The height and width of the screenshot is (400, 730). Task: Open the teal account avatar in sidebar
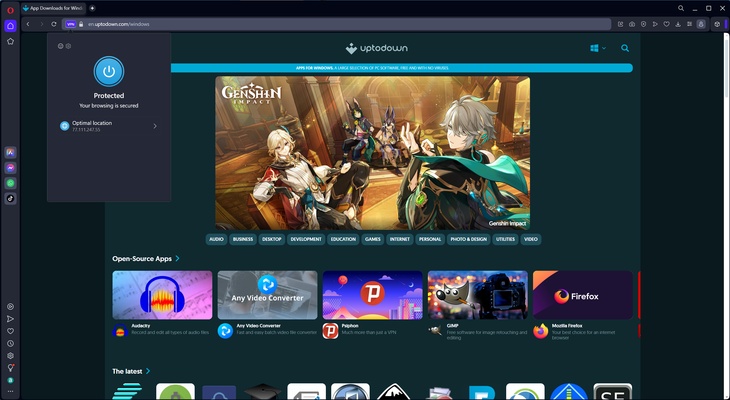coord(10,380)
